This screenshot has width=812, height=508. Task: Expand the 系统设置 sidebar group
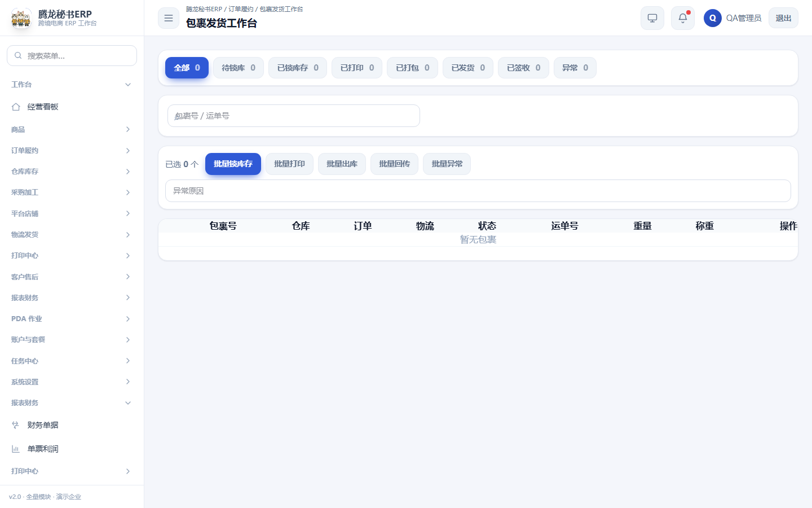click(x=72, y=382)
